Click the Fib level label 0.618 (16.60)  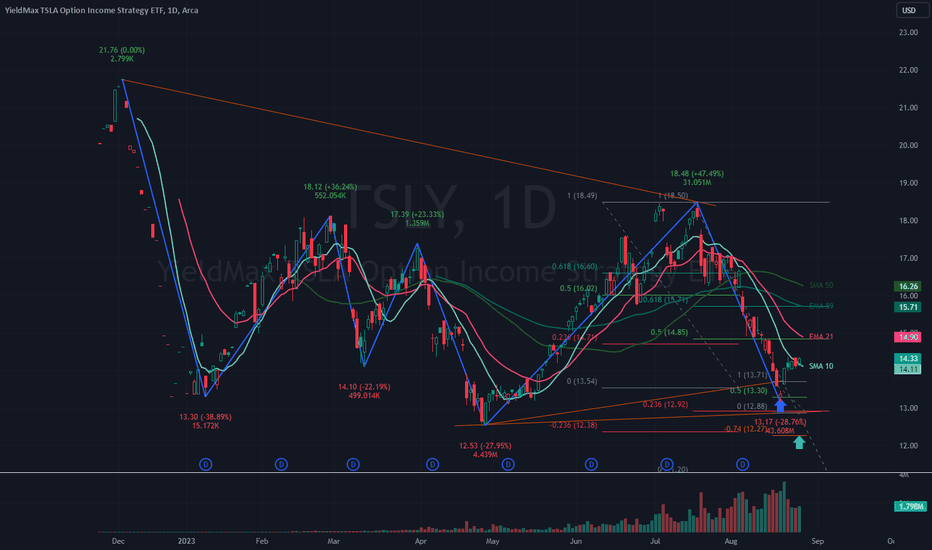pyautogui.click(x=574, y=266)
